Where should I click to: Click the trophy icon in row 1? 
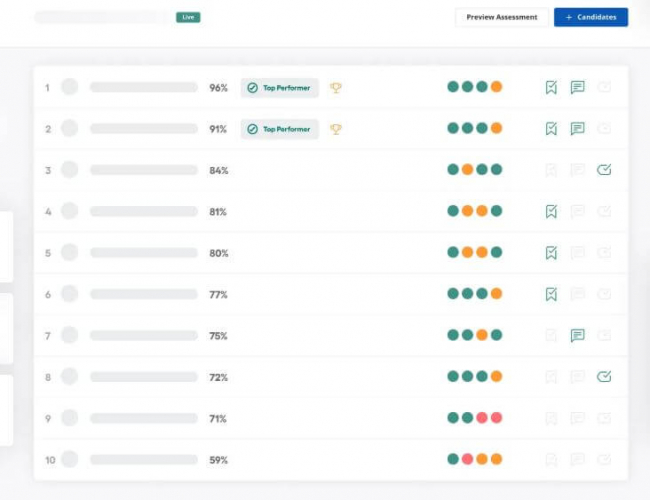click(x=336, y=88)
